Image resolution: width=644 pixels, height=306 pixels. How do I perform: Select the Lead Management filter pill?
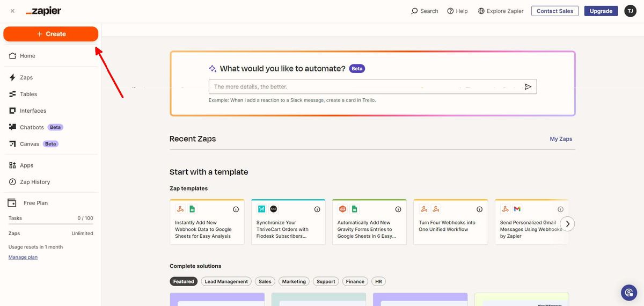pos(226,281)
